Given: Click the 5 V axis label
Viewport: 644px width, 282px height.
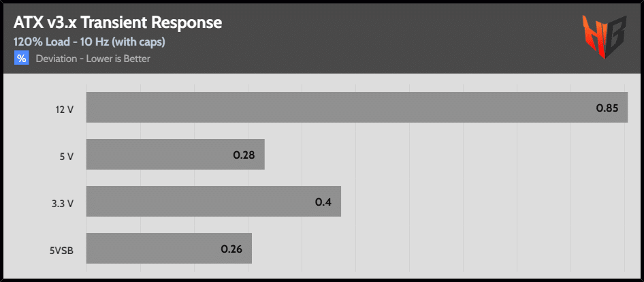Looking at the screenshot, I should 67,157.
